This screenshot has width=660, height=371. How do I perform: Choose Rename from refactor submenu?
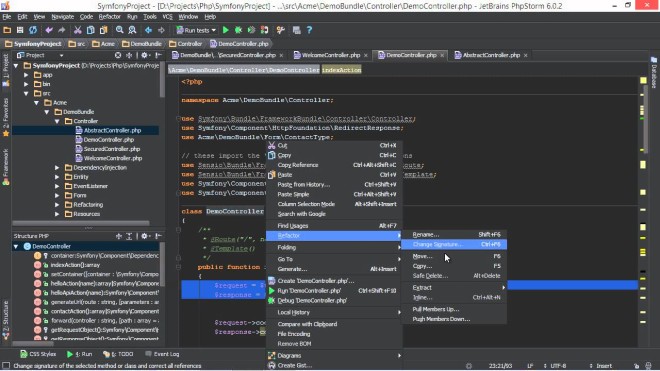pos(454,235)
